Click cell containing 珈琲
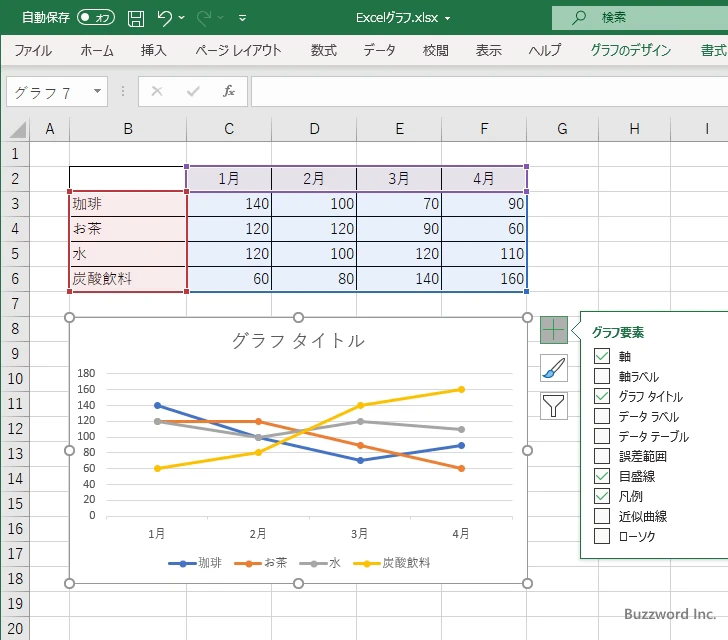Image resolution: width=728 pixels, height=640 pixels. tap(128, 204)
